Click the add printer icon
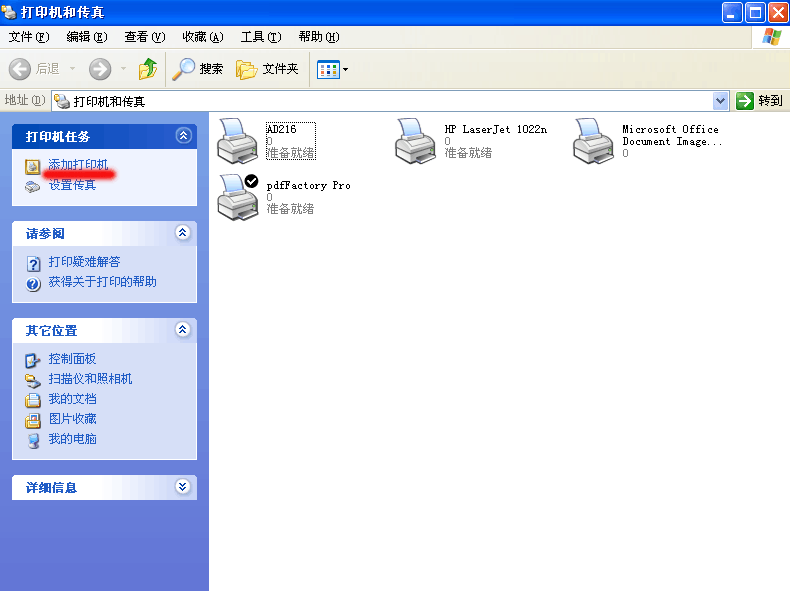The height and width of the screenshot is (592, 790). (33, 166)
